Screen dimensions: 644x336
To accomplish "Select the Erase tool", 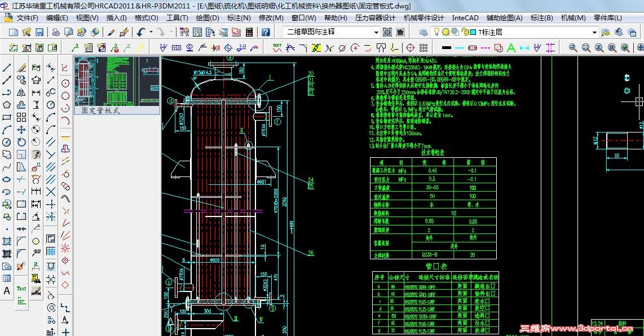I will click(x=21, y=67).
